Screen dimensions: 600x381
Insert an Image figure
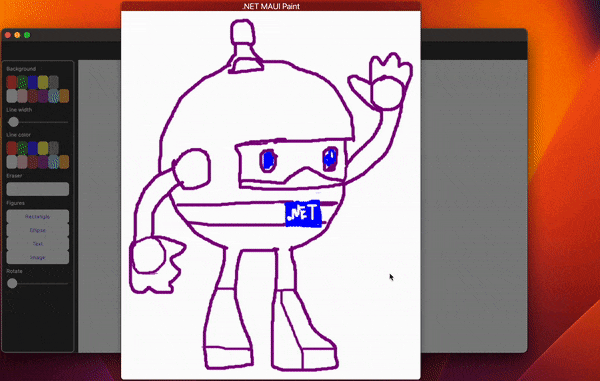(38, 257)
